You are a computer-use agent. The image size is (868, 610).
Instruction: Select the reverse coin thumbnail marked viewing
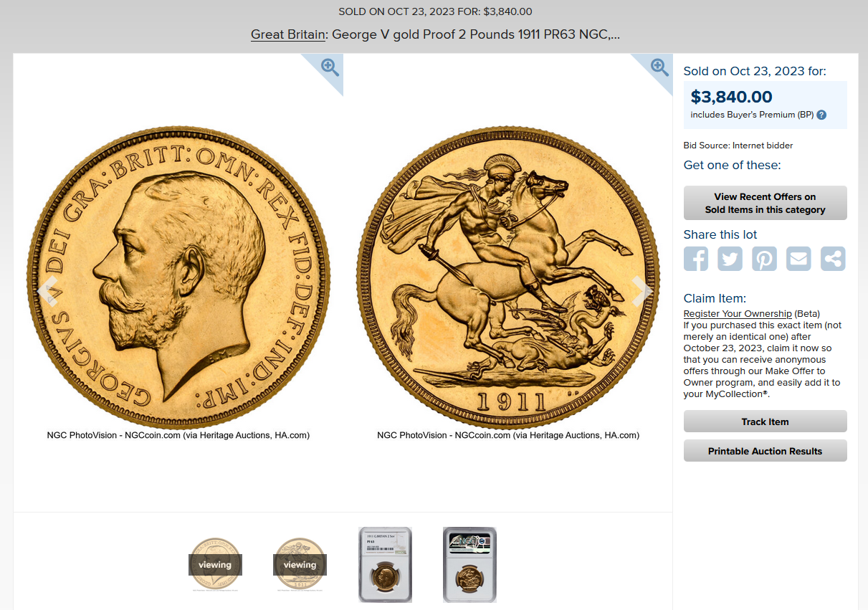click(300, 565)
